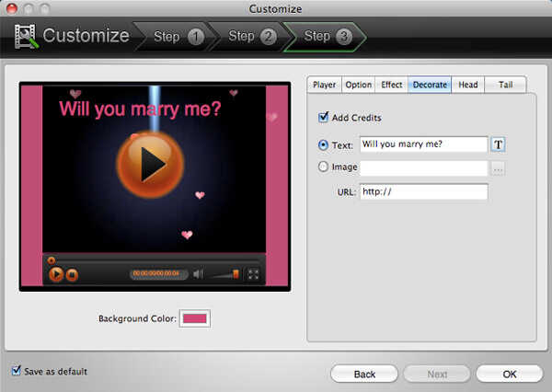Image resolution: width=552 pixels, height=392 pixels.
Task: Go to Step 2 in the header
Action: tap(250, 36)
